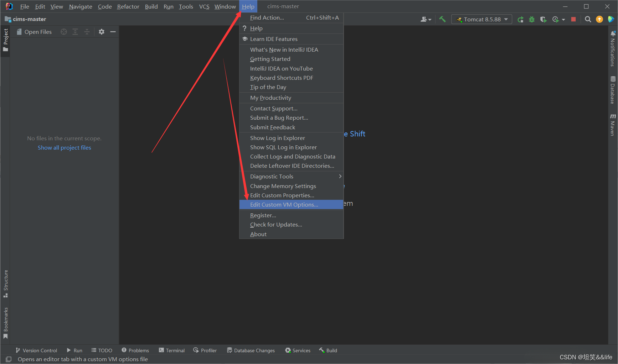Viewport: 618px width, 364px height.
Task: Hide the Project panel with minus icon
Action: (x=113, y=32)
